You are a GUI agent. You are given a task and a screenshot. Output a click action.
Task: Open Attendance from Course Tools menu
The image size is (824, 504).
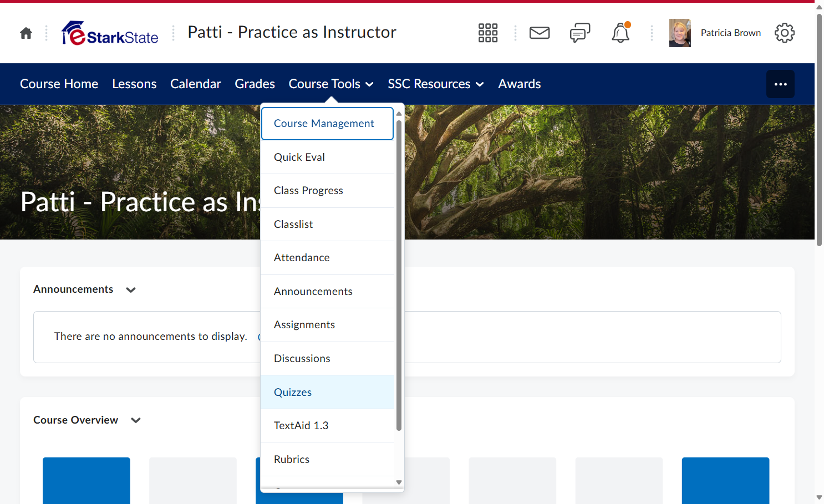(x=327, y=258)
